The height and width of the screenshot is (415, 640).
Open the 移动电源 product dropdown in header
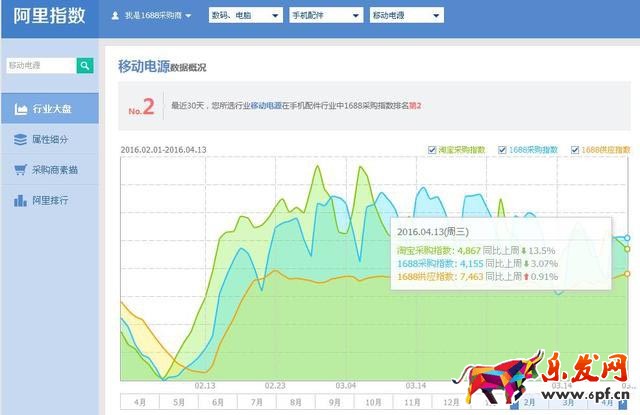406,16
